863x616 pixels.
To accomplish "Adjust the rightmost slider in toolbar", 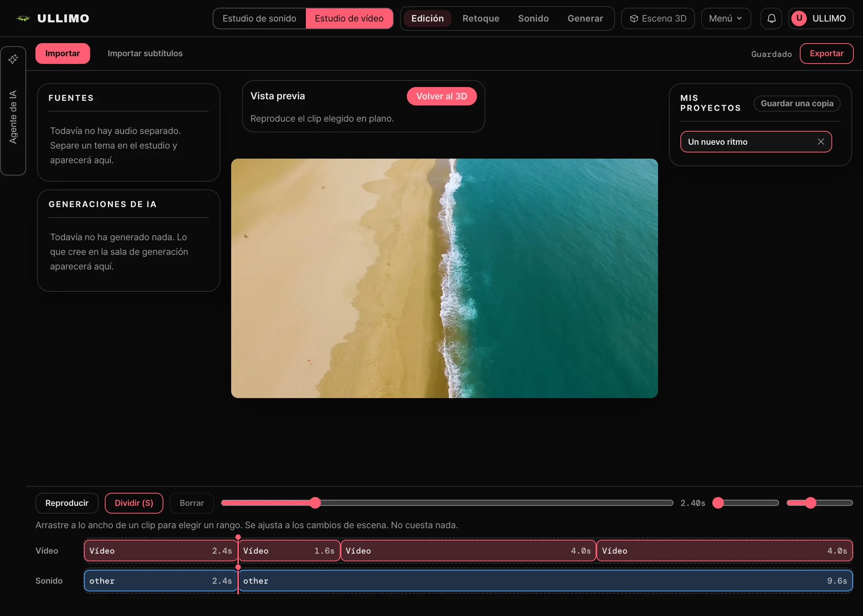I will coord(819,503).
